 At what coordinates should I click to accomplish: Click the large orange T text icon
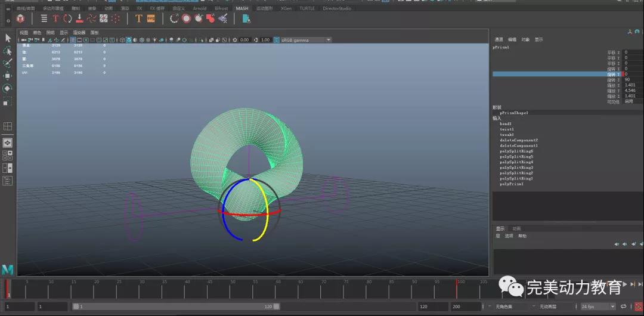[x=138, y=18]
